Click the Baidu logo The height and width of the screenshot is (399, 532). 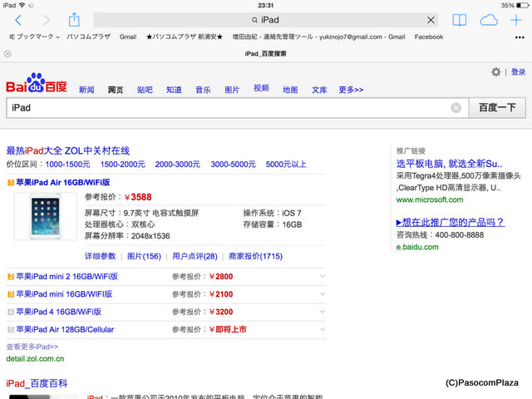pos(37,83)
